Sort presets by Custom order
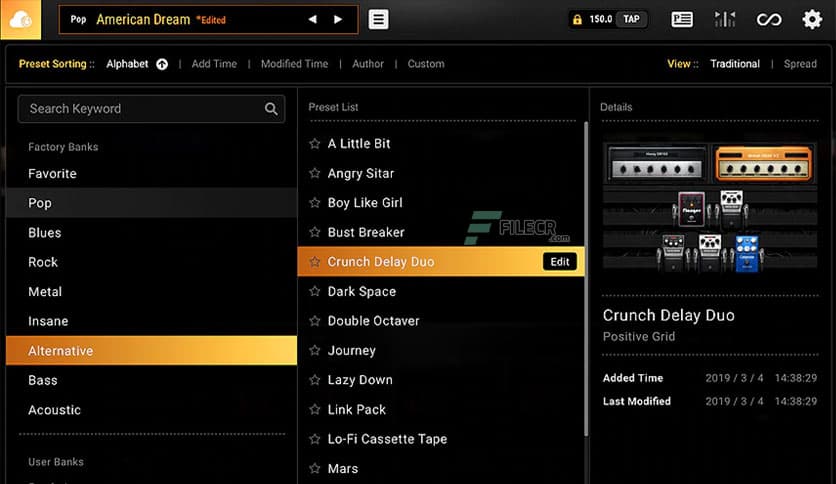836x484 pixels. pos(426,64)
